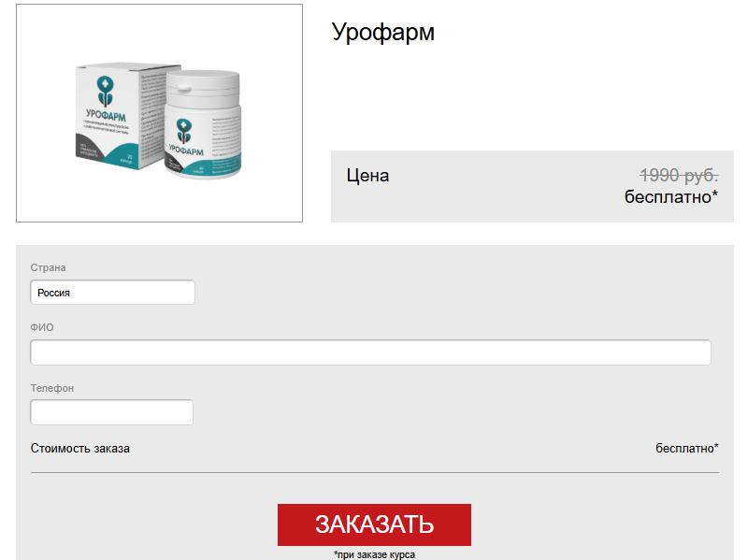Click the *при заказе курса footnote
This screenshot has width=748, height=560.
click(374, 554)
